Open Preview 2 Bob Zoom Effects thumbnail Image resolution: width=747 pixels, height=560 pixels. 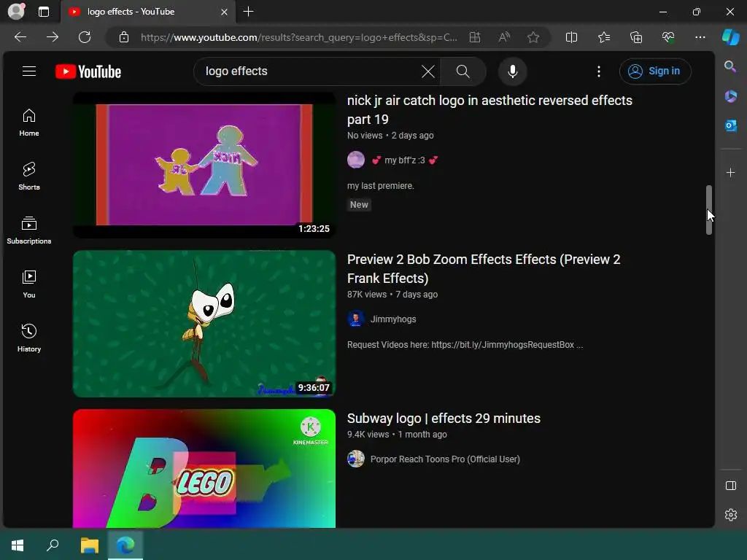(204, 324)
